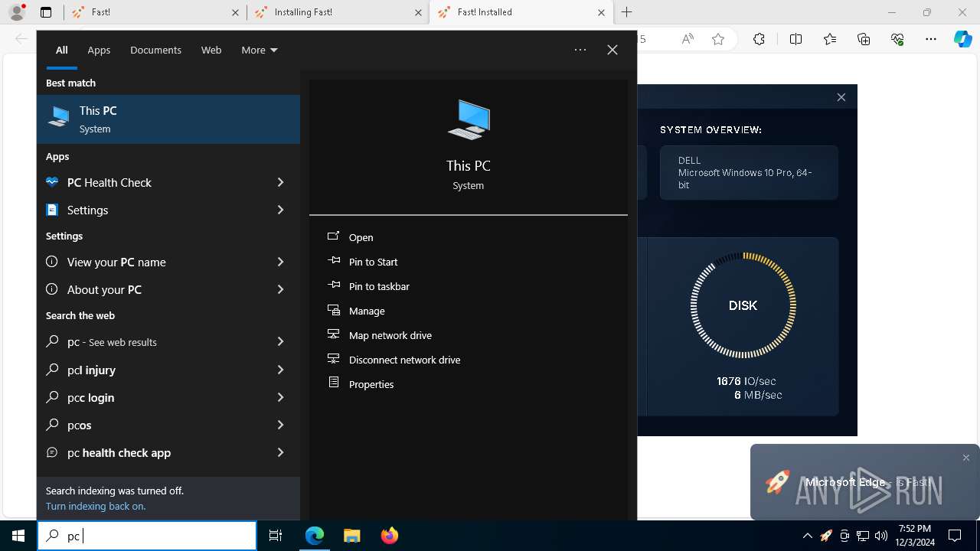Expand pc health check app arrow
Image resolution: width=980 pixels, height=551 pixels.
[x=280, y=452]
